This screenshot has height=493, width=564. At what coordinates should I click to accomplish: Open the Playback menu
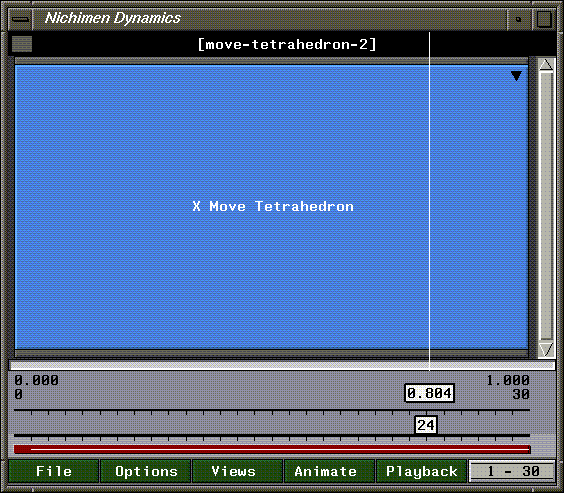coord(422,471)
